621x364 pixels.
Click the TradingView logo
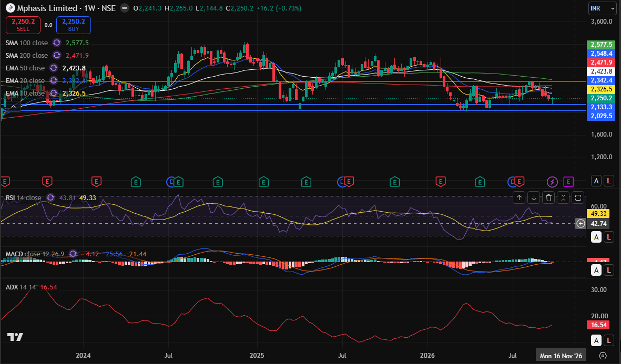[x=15, y=337]
